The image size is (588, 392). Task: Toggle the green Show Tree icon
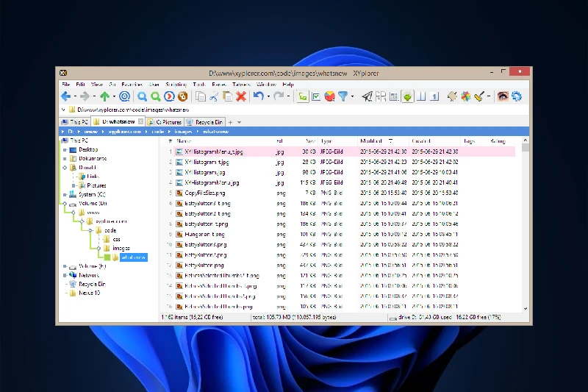(408, 97)
